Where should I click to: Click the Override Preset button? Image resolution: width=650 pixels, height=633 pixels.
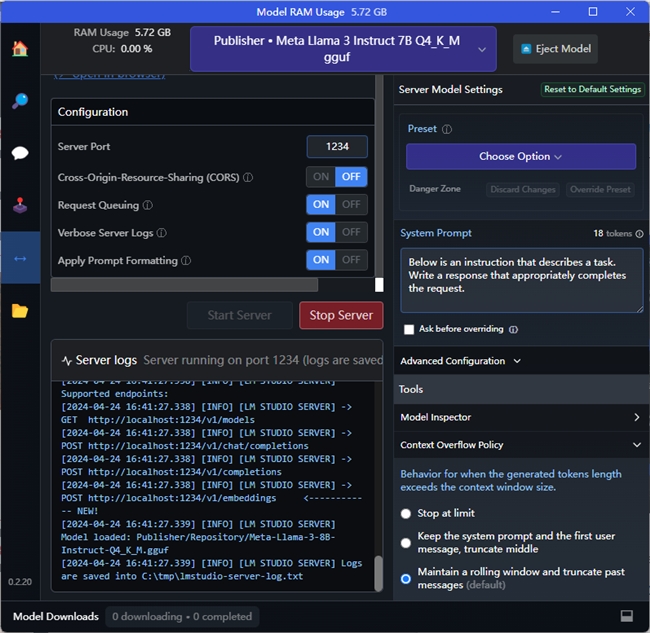click(x=600, y=189)
